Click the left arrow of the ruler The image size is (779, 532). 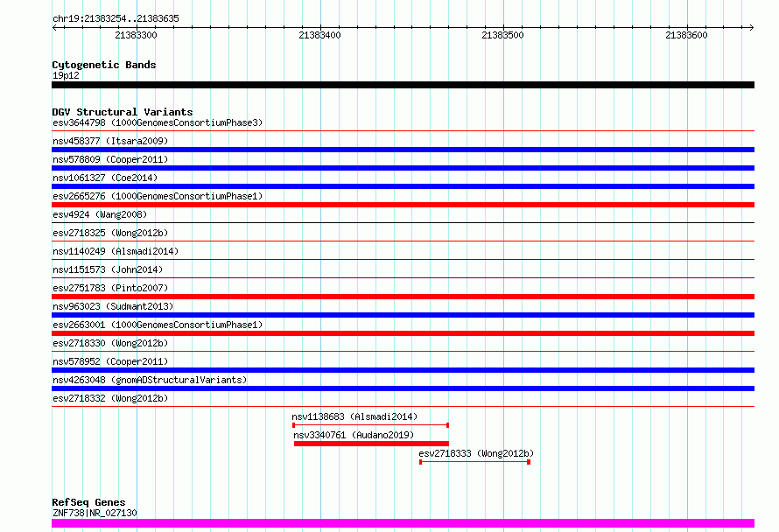[x=54, y=27]
